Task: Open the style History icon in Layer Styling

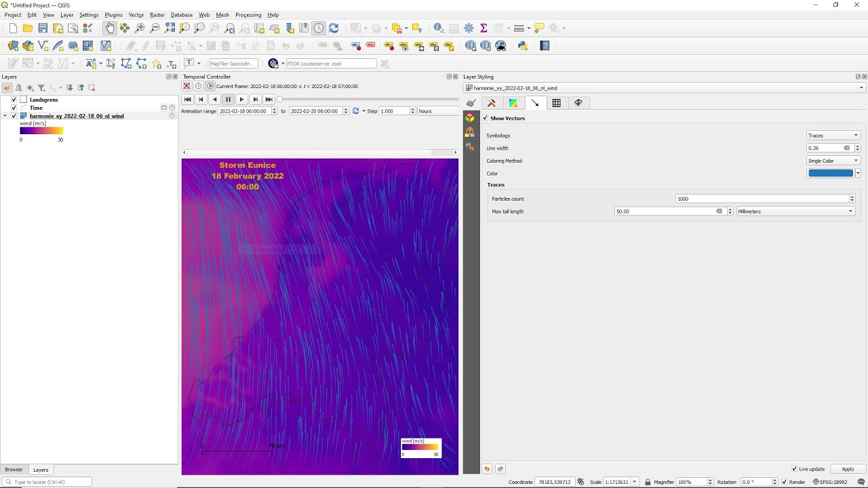Action: 470,146
